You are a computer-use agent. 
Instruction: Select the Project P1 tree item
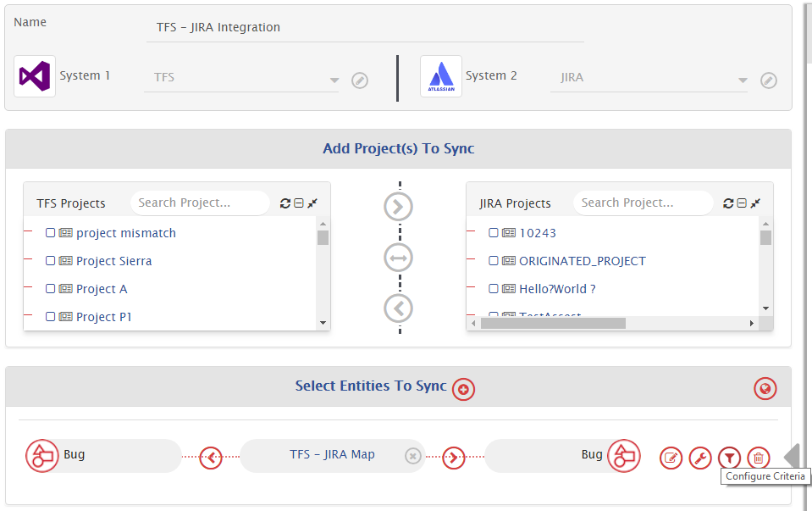[103, 317]
